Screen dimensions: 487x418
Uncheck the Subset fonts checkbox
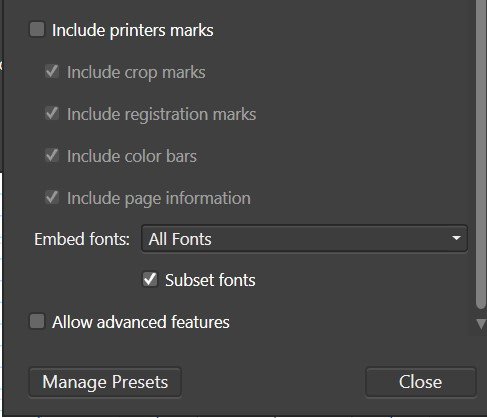tap(150, 279)
